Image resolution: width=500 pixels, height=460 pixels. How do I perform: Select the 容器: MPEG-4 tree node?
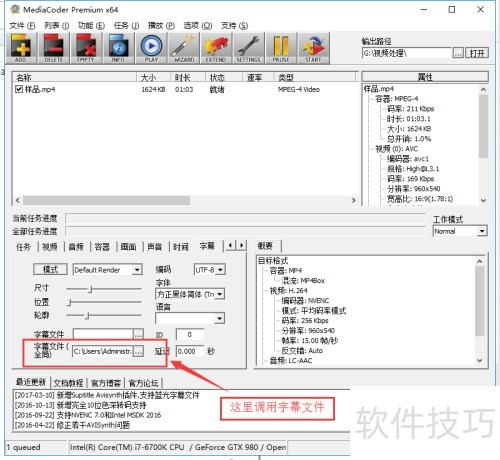click(x=397, y=99)
